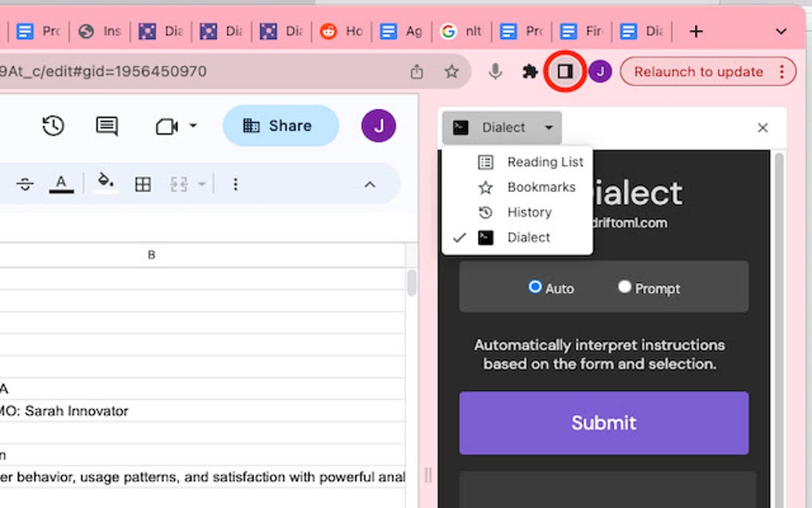
Task: Collapse the toolbar with the chevron
Action: (369, 184)
